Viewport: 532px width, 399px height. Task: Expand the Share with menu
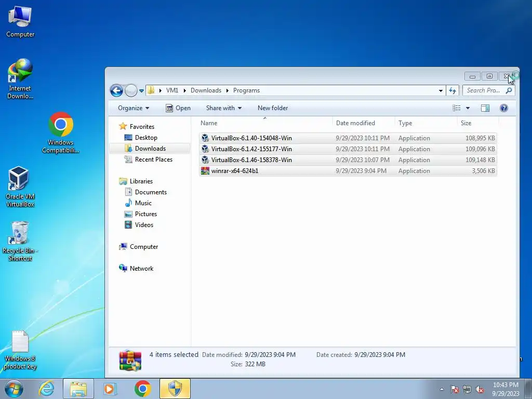[223, 108]
